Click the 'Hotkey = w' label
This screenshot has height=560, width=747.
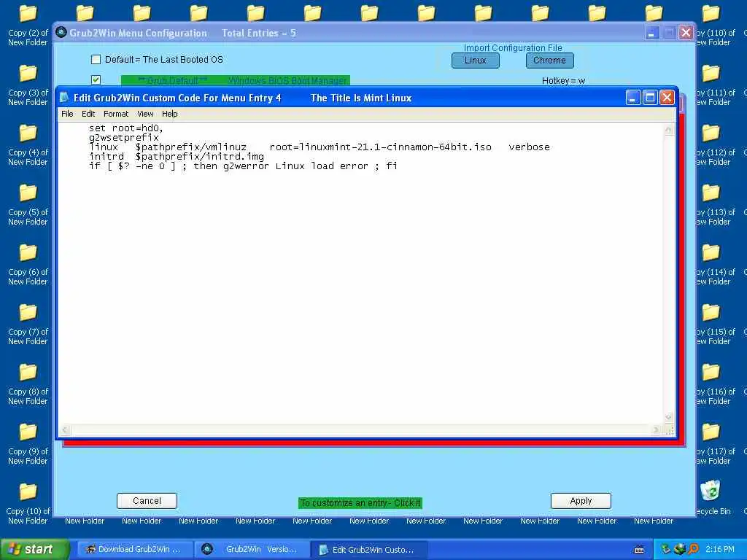coord(564,81)
